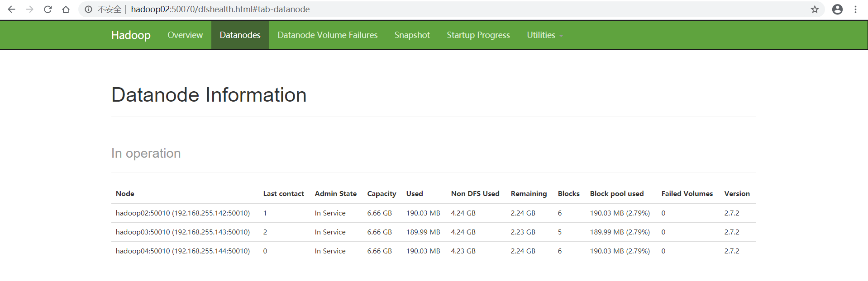Click the hadoop04:50010 node entry
This screenshot has height=281, width=868.
coord(182,251)
